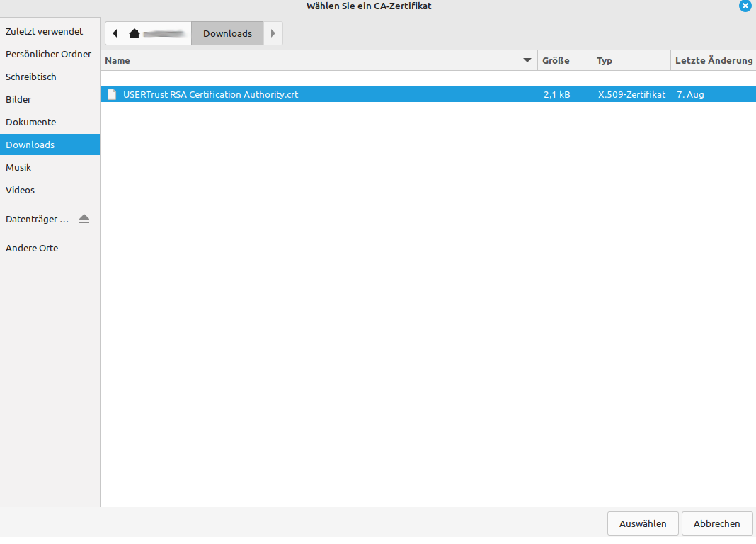Click the eject icon beside Datenträger
The image size is (756, 544).
84,219
